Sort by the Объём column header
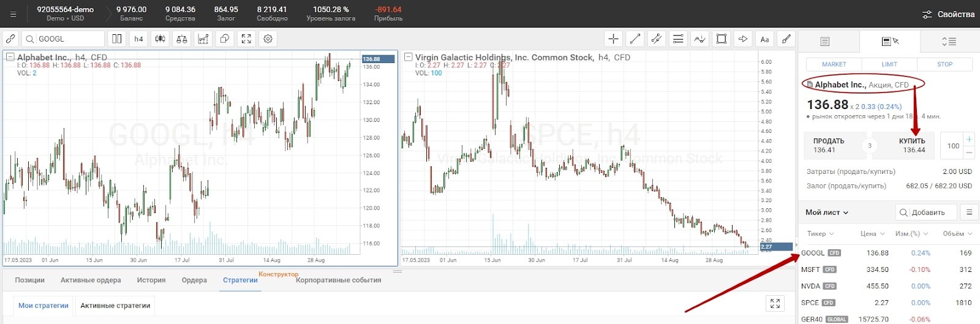Viewport: 980px width, 324px height. (957, 233)
